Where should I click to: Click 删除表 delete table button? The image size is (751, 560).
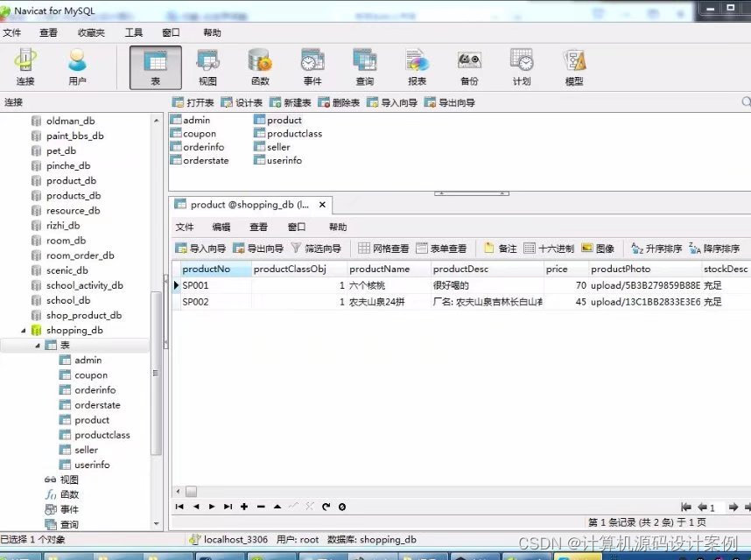(x=339, y=102)
